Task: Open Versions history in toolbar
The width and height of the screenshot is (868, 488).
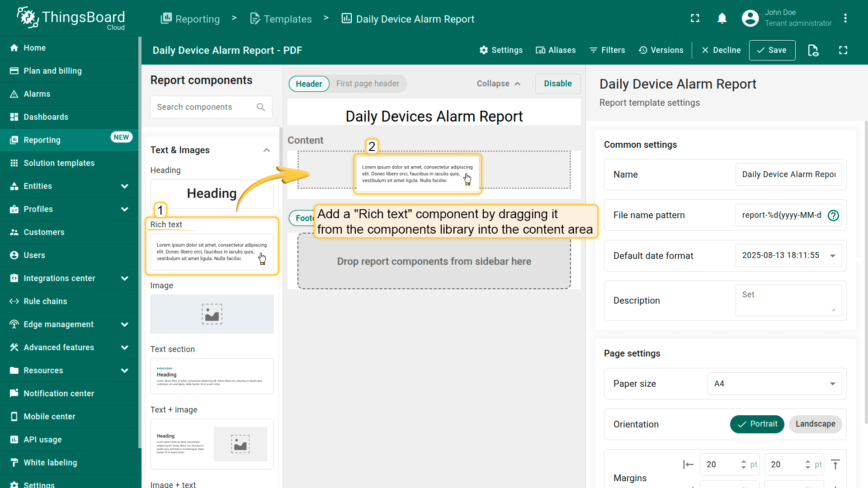Action: point(661,50)
